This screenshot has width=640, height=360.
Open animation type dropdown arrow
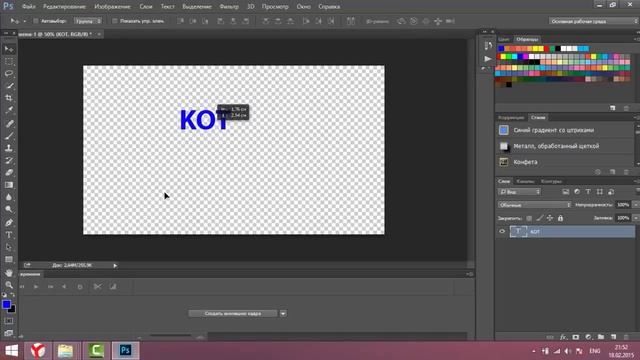283,313
